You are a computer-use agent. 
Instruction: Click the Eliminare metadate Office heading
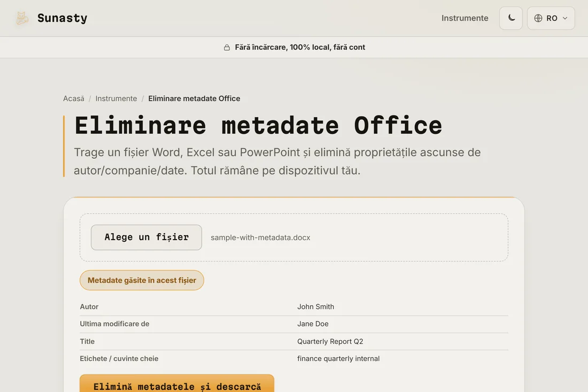click(x=258, y=125)
